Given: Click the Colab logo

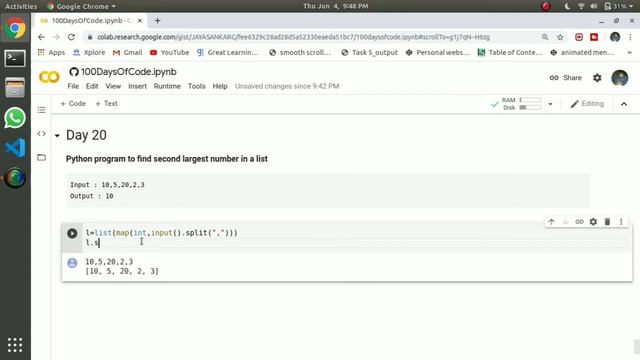Looking at the screenshot, I should 49,77.
